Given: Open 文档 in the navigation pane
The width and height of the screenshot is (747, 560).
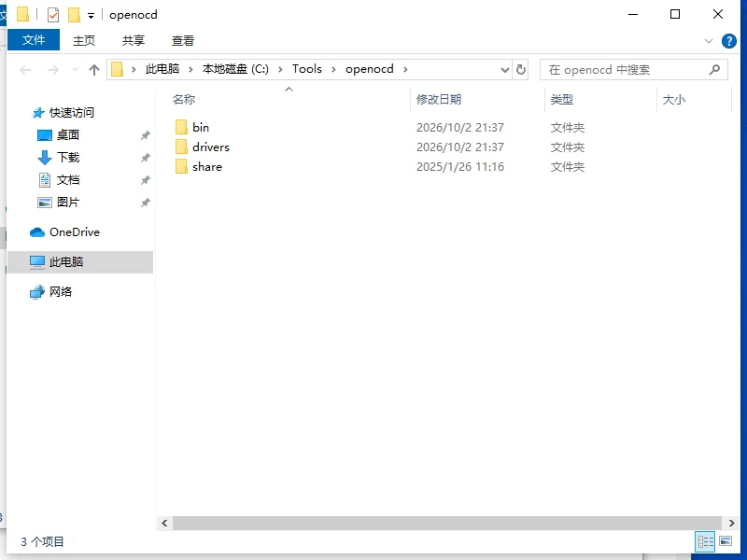Looking at the screenshot, I should tap(68, 180).
